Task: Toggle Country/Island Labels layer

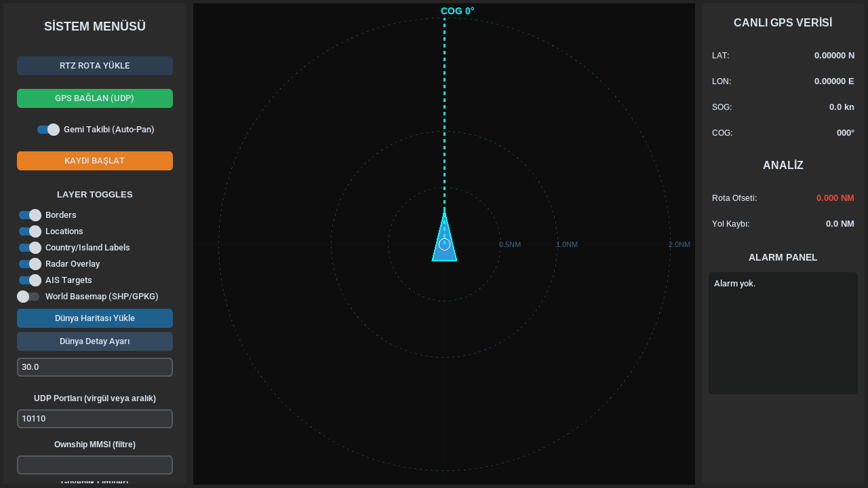Action: click(30, 248)
